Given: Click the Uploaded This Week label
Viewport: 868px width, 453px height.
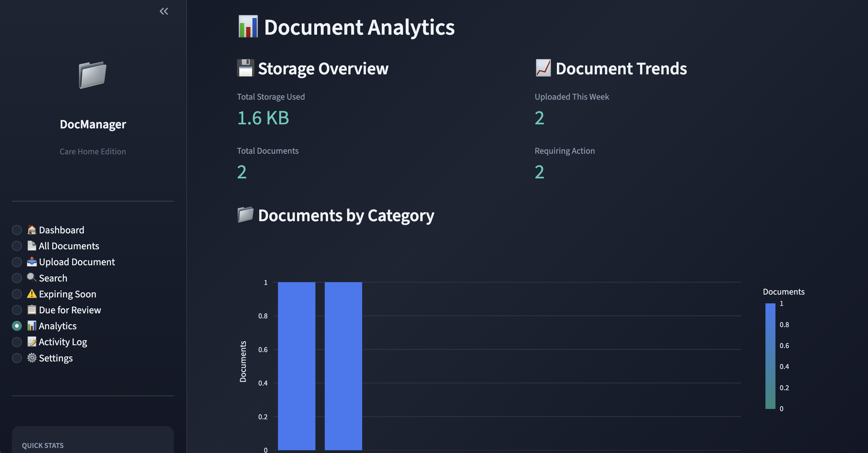Looking at the screenshot, I should tap(572, 97).
